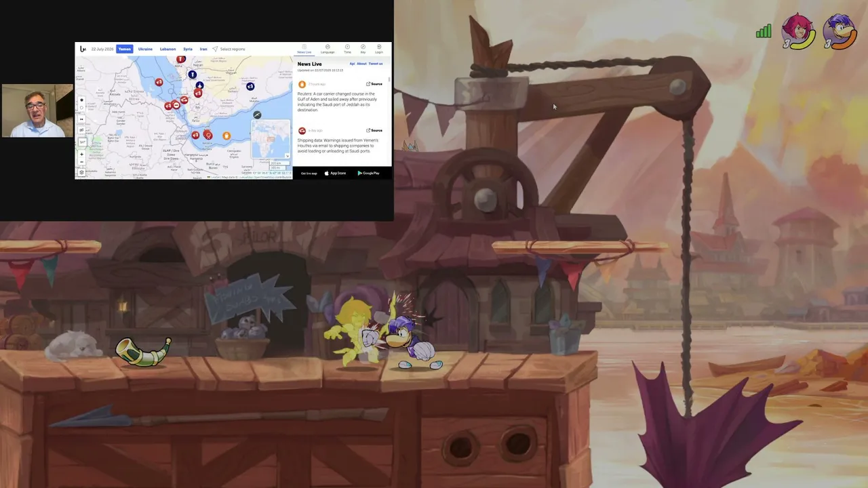The image size is (868, 488).
Task: Select the Ukraine region tab
Action: pyautogui.click(x=145, y=49)
